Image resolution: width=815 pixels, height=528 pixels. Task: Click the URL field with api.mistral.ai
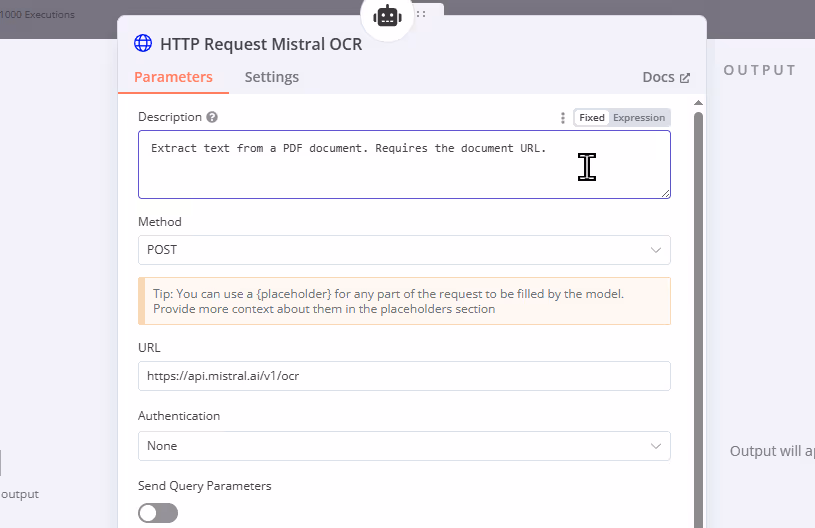[x=404, y=376]
